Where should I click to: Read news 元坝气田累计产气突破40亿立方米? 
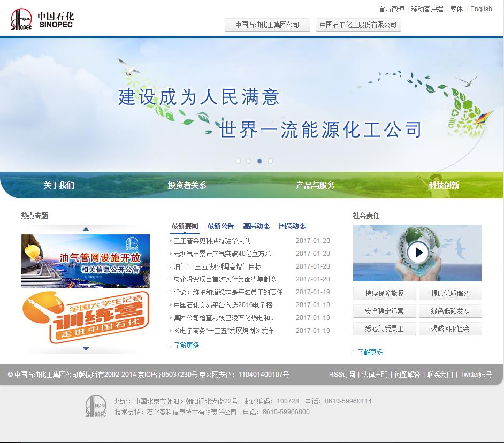click(x=222, y=254)
